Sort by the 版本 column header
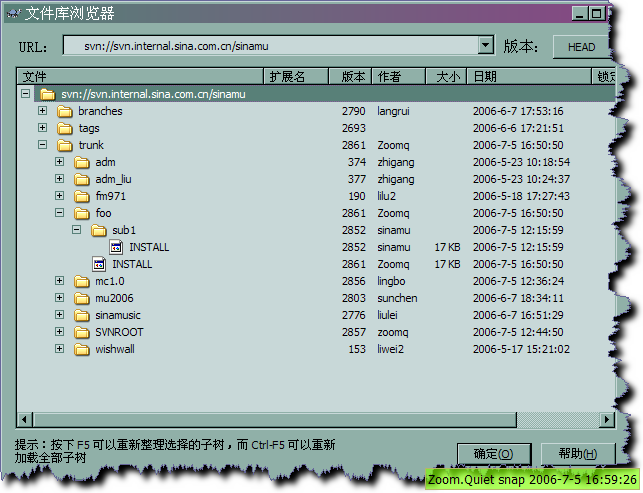This screenshot has width=643, height=493. point(352,76)
